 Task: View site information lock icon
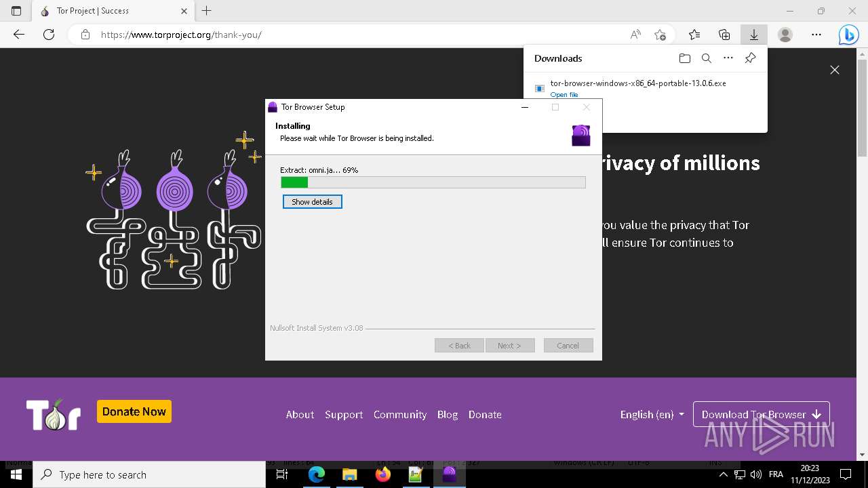pos(85,35)
